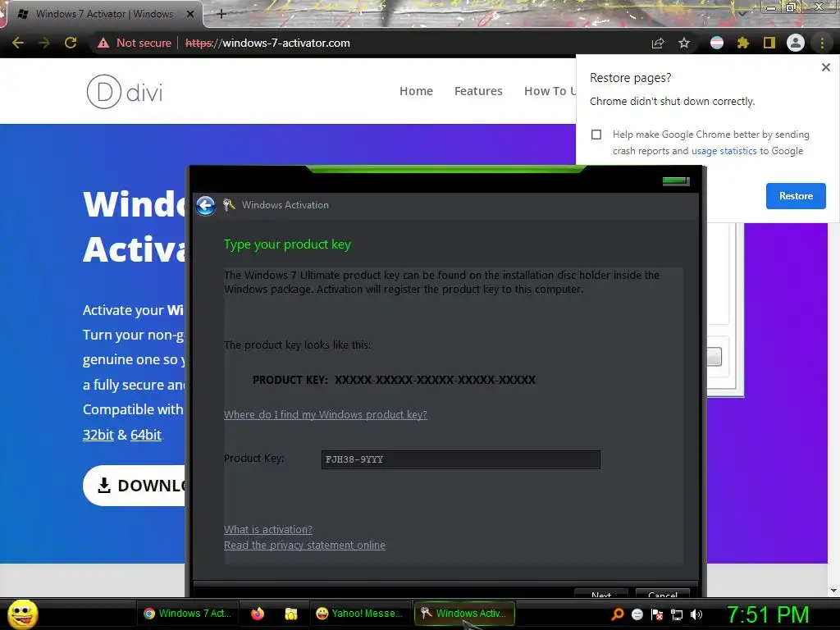840x630 pixels.
Task: Select the Windows 7 Activator tab
Action: click(x=104, y=14)
